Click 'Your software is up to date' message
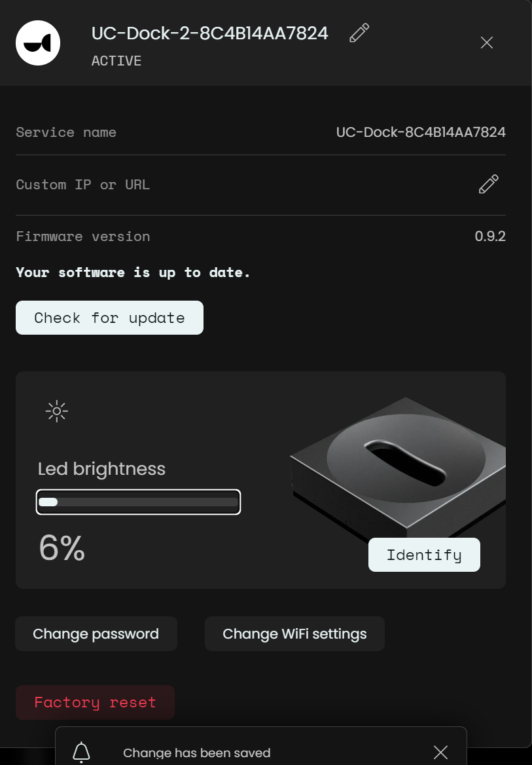This screenshot has width=532, height=765. pos(133,272)
